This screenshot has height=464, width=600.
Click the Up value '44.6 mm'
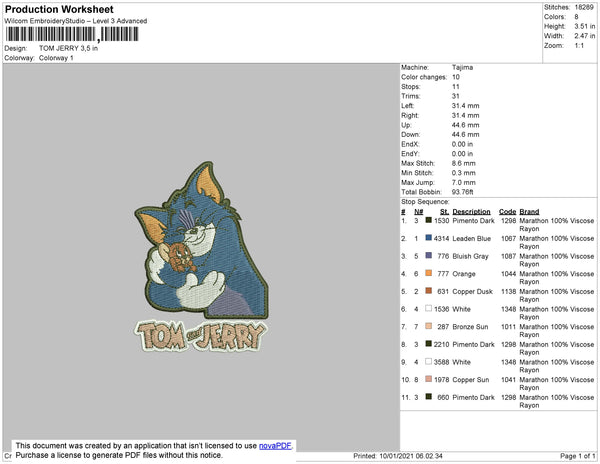coord(465,125)
